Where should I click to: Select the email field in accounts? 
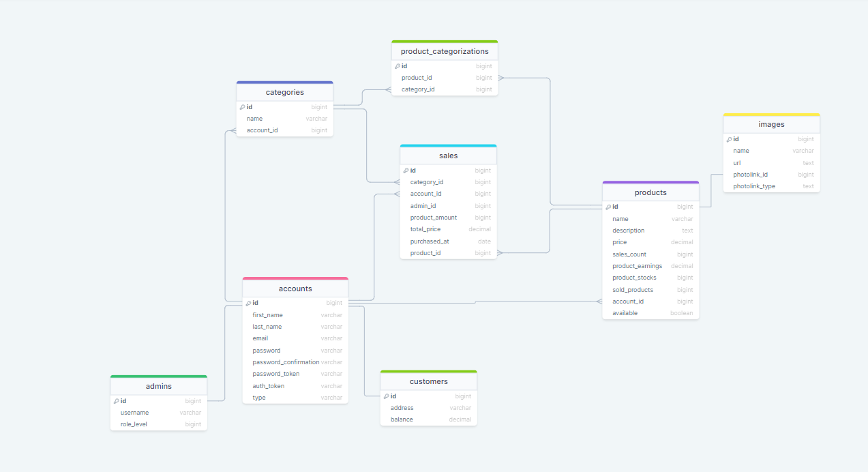coord(260,338)
